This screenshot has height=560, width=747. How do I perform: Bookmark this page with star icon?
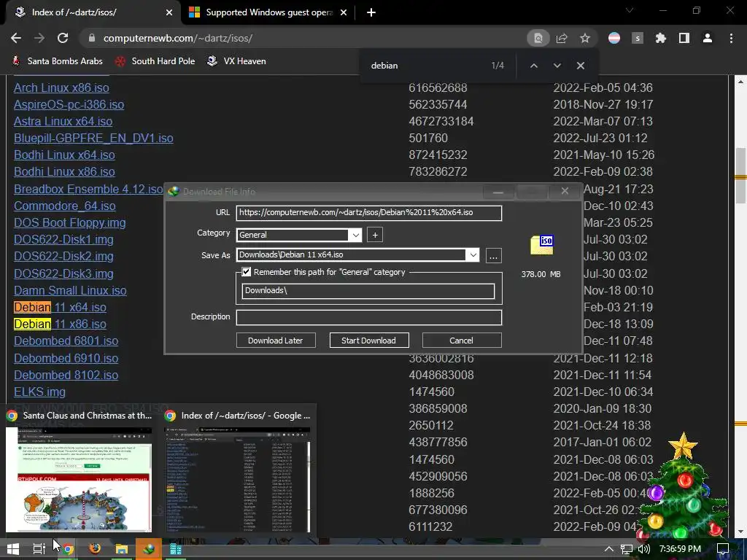coord(585,38)
